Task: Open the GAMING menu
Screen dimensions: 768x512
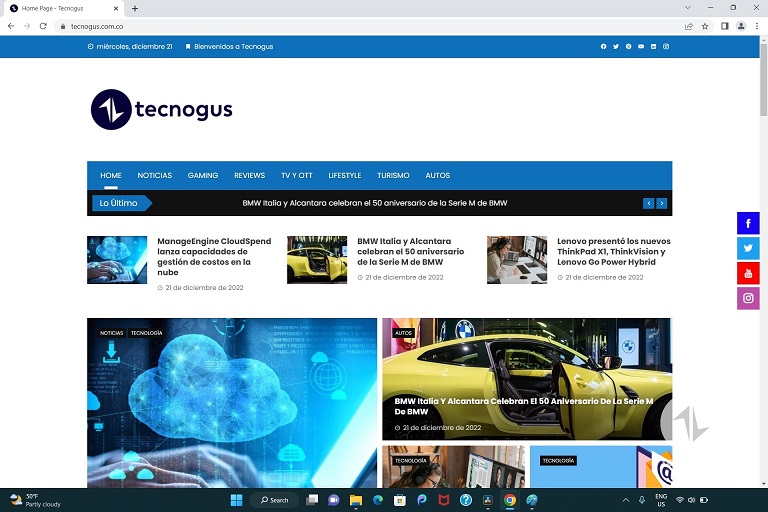Action: point(203,175)
